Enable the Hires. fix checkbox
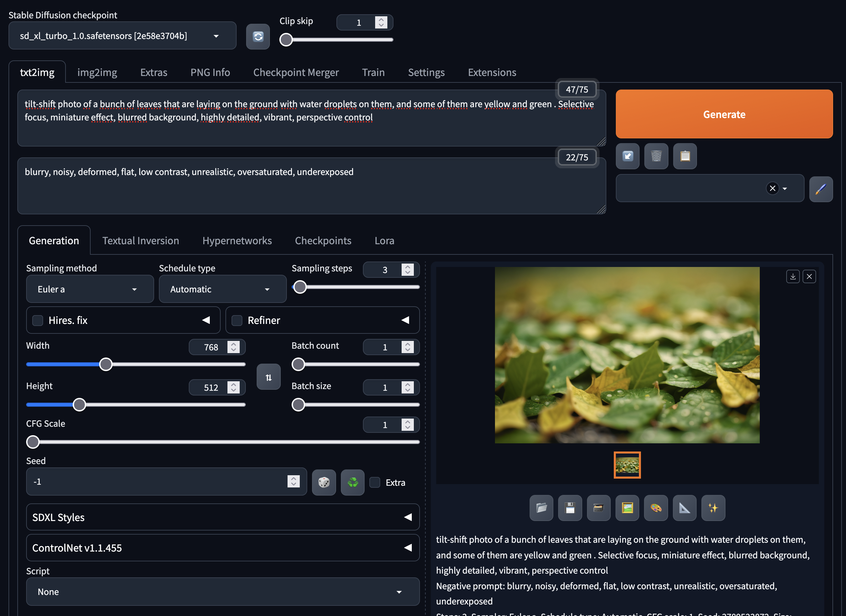846x616 pixels. click(38, 320)
